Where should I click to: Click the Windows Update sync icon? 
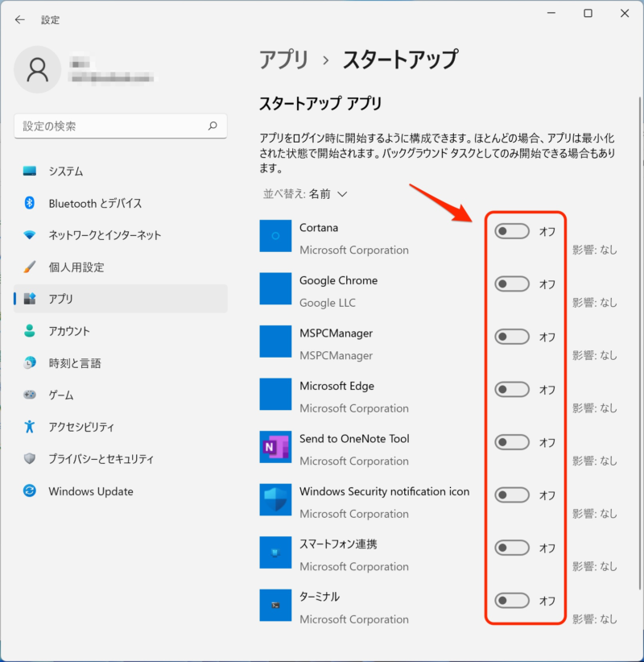30,490
